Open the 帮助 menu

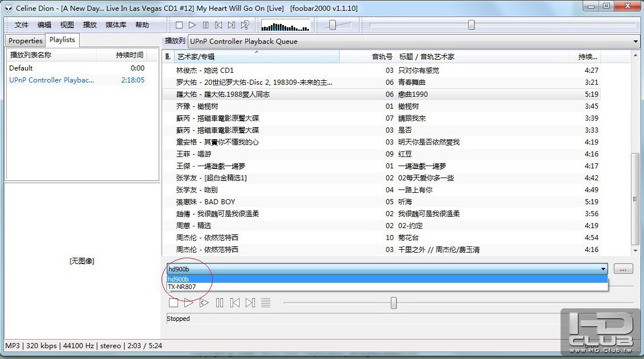[142, 25]
